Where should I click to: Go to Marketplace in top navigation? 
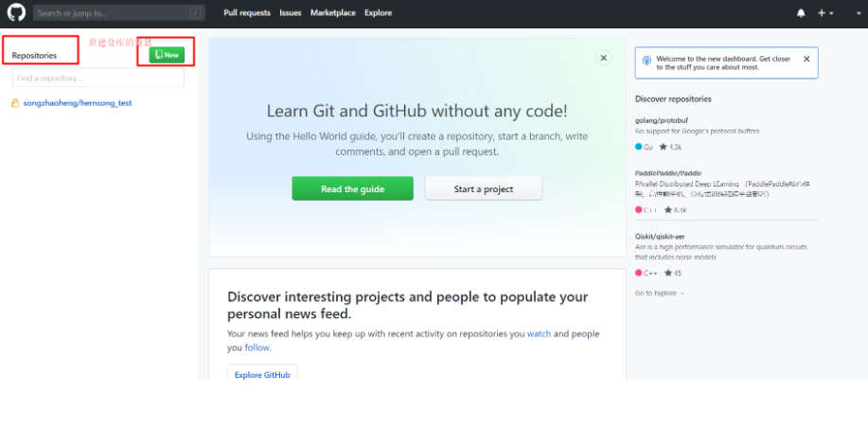(x=332, y=12)
